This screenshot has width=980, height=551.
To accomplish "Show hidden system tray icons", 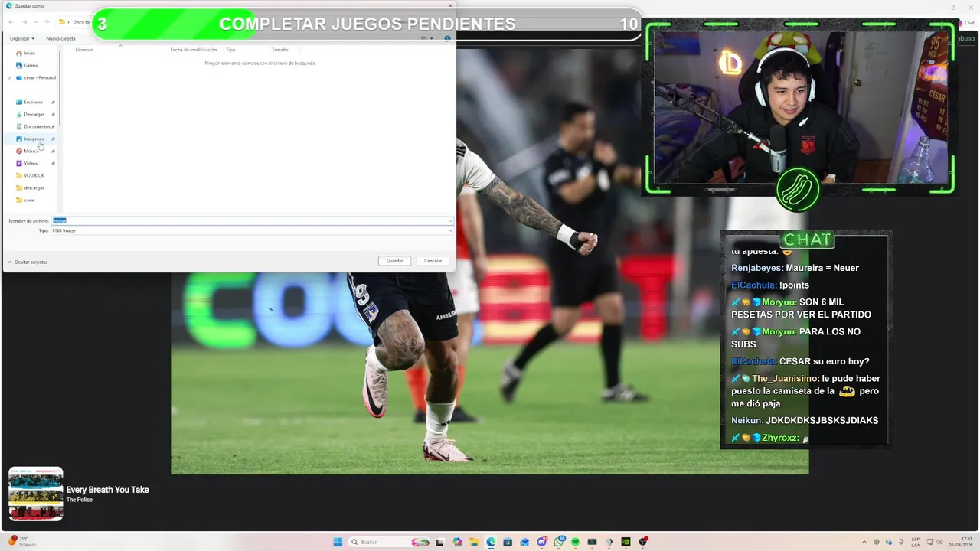I will tap(864, 542).
